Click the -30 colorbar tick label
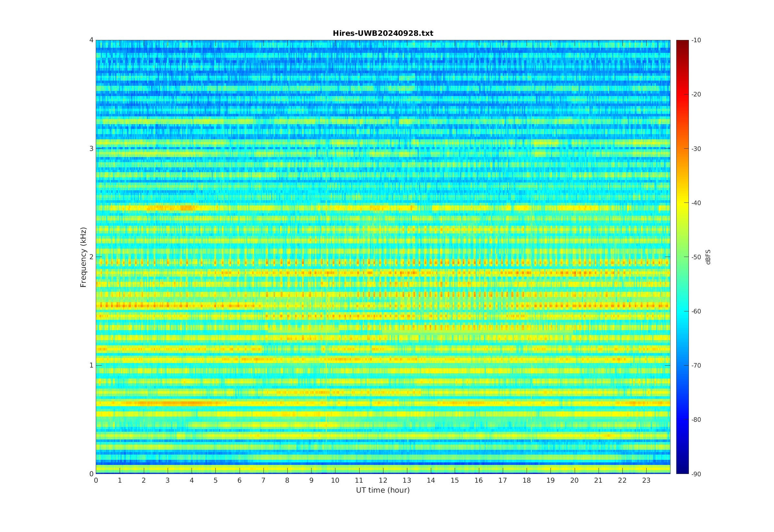The height and width of the screenshot is (532, 774). click(x=696, y=149)
